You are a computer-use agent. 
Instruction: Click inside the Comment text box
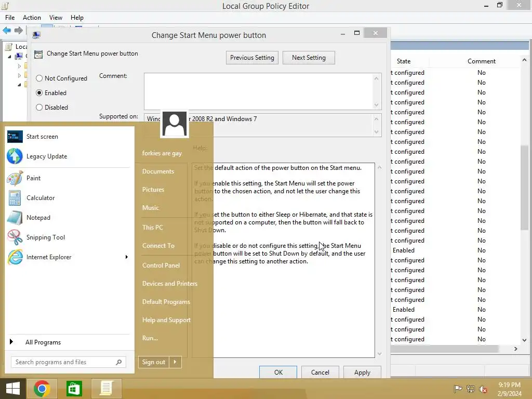point(259,91)
